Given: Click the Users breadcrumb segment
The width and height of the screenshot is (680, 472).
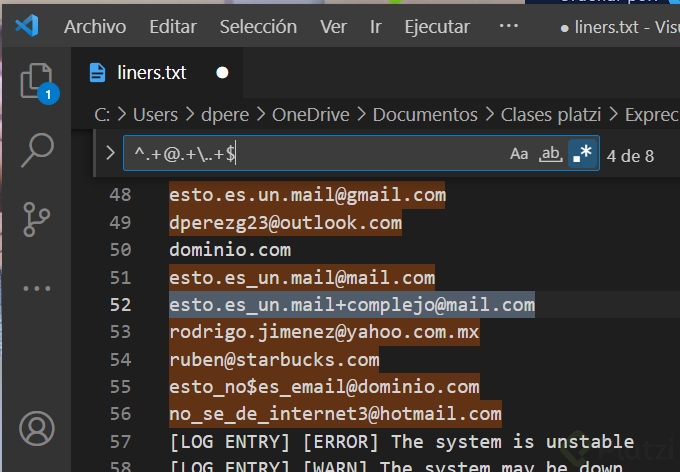Looking at the screenshot, I should (155, 115).
